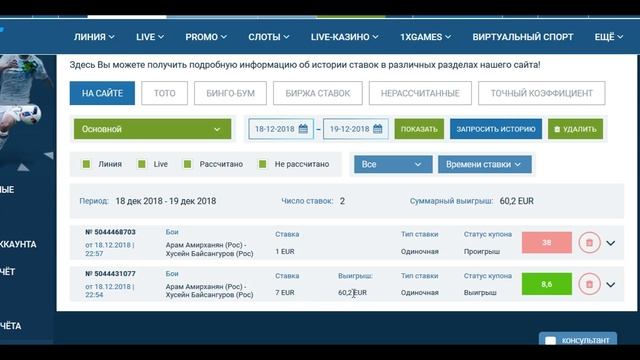Open the СЛОТЫ menu
This screenshot has width=640, height=360.
[x=269, y=37]
